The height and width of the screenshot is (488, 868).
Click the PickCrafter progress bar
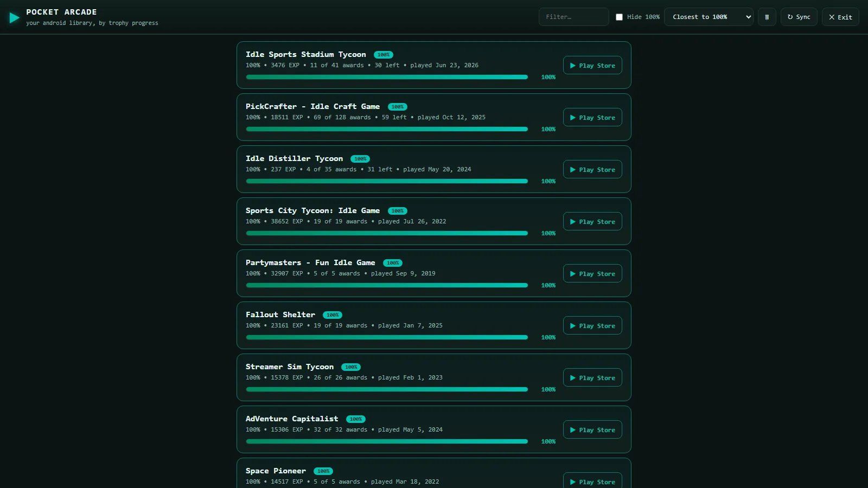pos(387,129)
